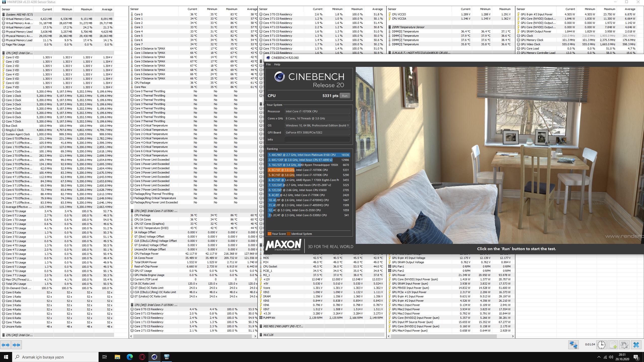Open the Wi-Fi network tray icon
644x362 pixels.
pos(605,357)
